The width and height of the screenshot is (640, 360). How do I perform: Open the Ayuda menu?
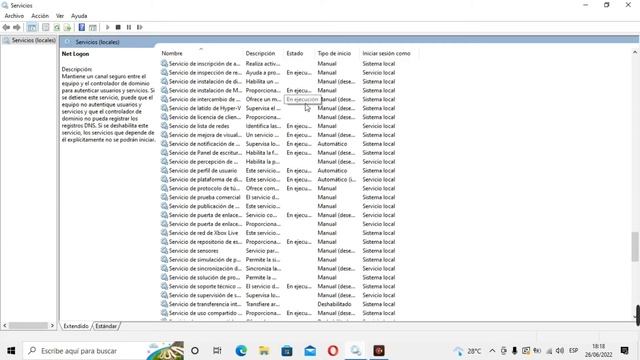(79, 16)
